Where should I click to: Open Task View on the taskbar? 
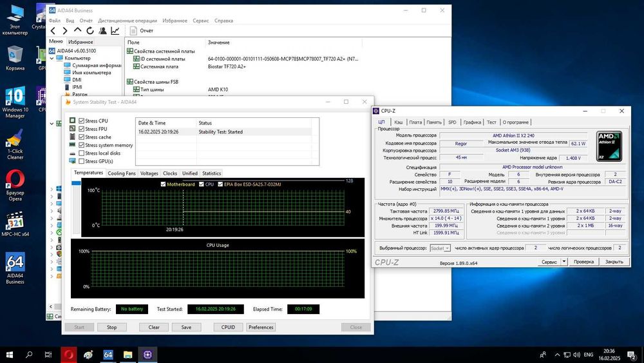[x=48, y=355]
